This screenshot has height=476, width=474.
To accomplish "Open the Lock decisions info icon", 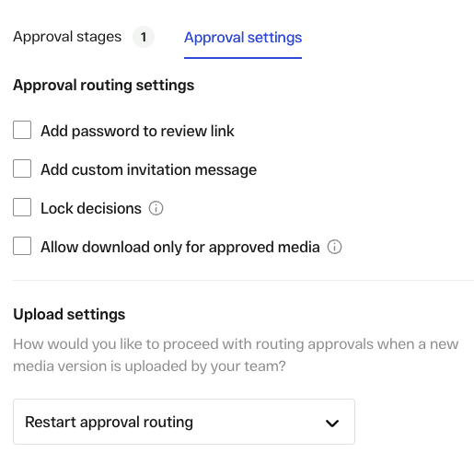I will 156,208.
